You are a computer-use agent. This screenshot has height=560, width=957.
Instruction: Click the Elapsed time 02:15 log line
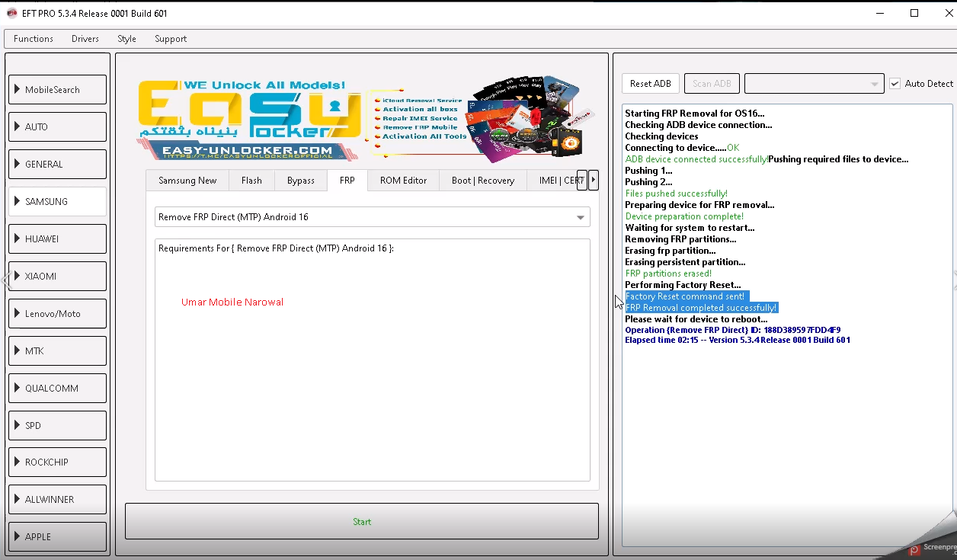(738, 340)
